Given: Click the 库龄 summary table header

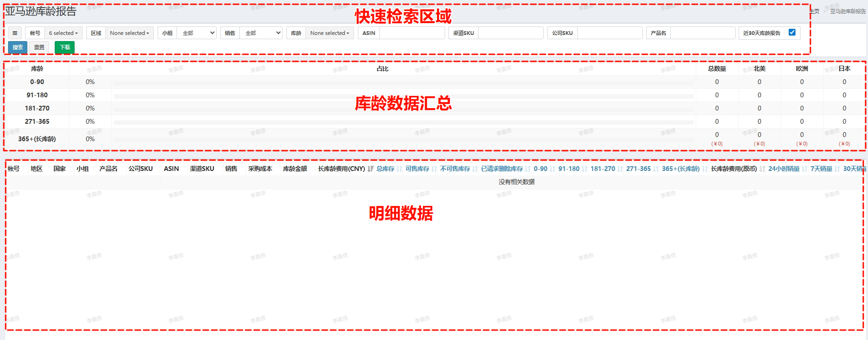Looking at the screenshot, I should tap(37, 68).
